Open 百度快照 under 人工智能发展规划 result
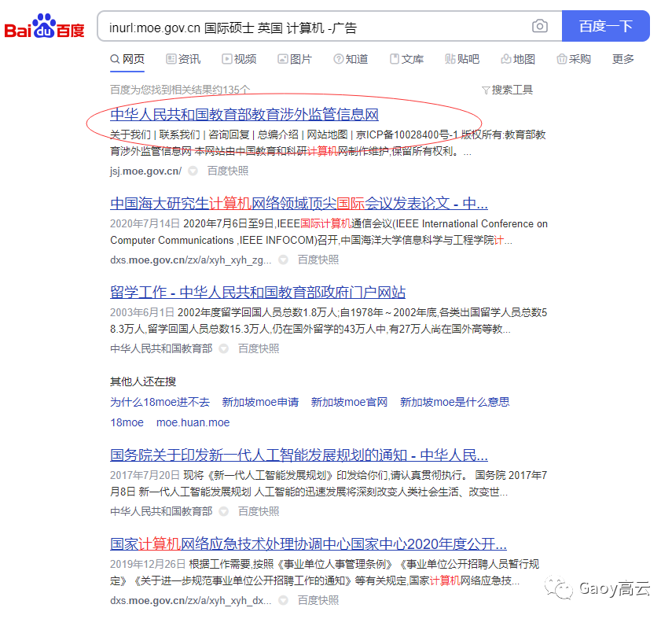 coord(259,511)
